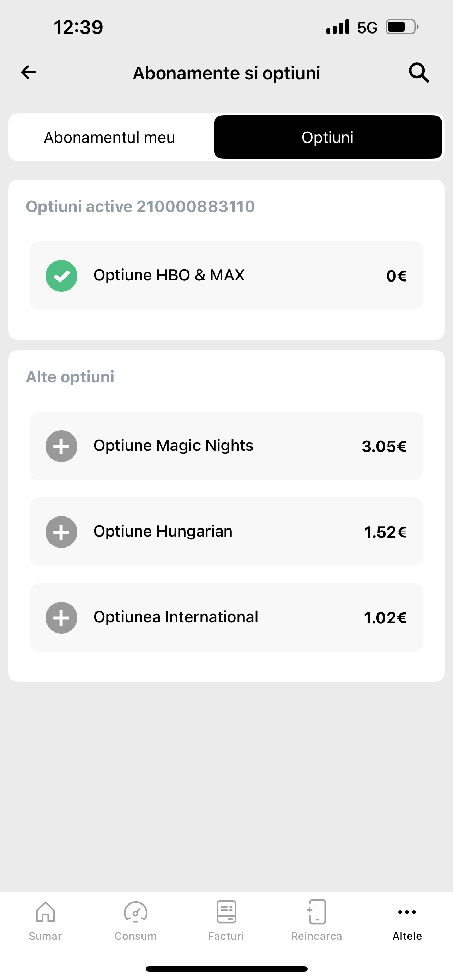The height and width of the screenshot is (980, 453).
Task: Tap the back arrow icon
Action: (x=29, y=72)
